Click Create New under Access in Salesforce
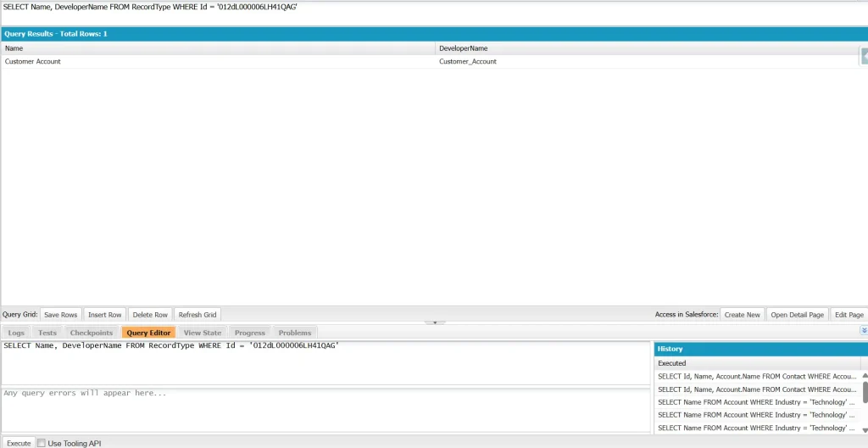 742,315
